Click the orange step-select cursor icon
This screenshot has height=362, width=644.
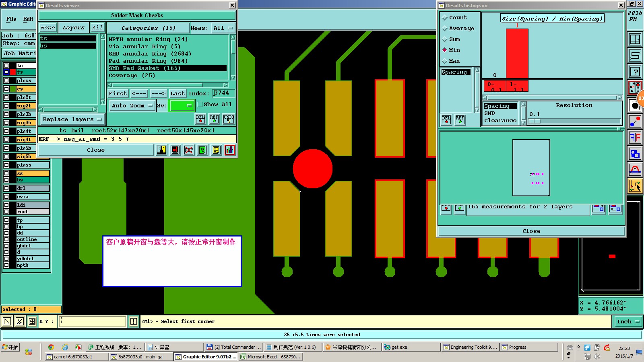(635, 186)
